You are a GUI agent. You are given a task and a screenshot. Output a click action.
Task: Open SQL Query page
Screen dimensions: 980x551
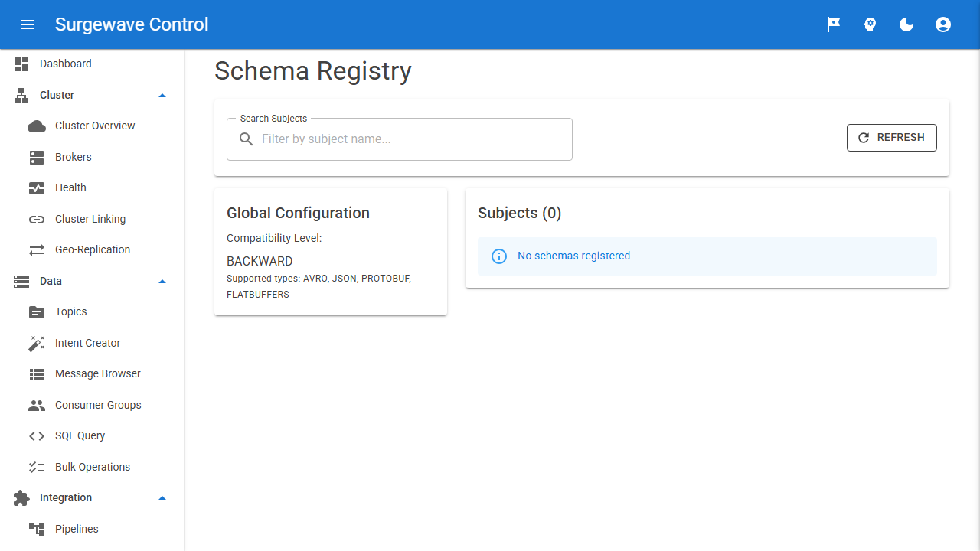pos(92,436)
